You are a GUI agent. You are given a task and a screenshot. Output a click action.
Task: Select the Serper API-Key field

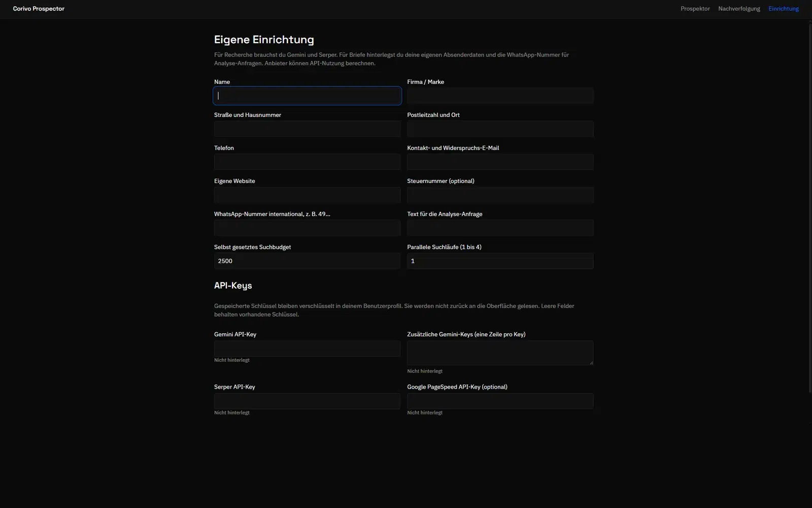point(307,401)
